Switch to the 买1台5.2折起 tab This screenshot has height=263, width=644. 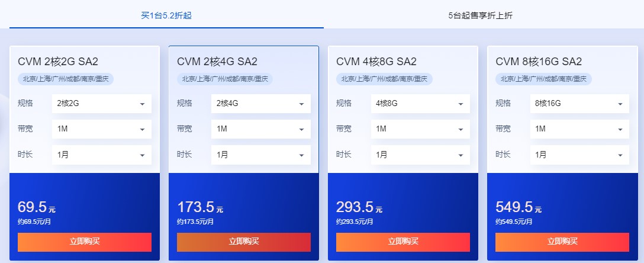(x=166, y=15)
